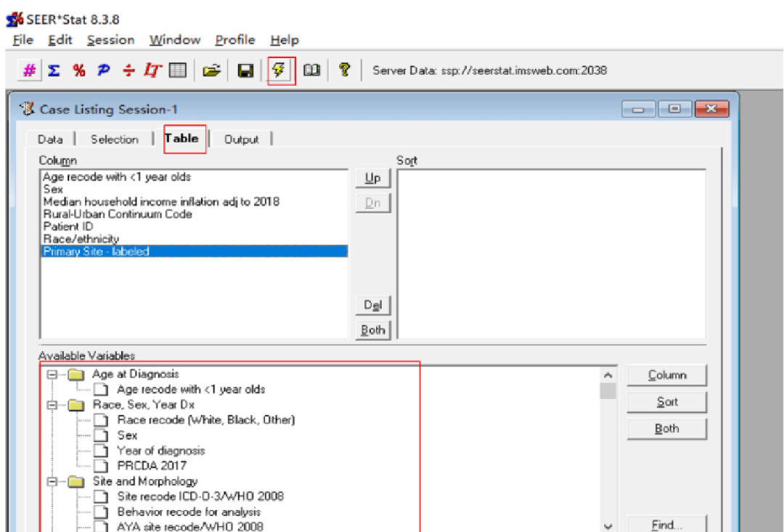Select PRCDA 2017 variable
The height and width of the screenshot is (532, 784).
coord(152,466)
